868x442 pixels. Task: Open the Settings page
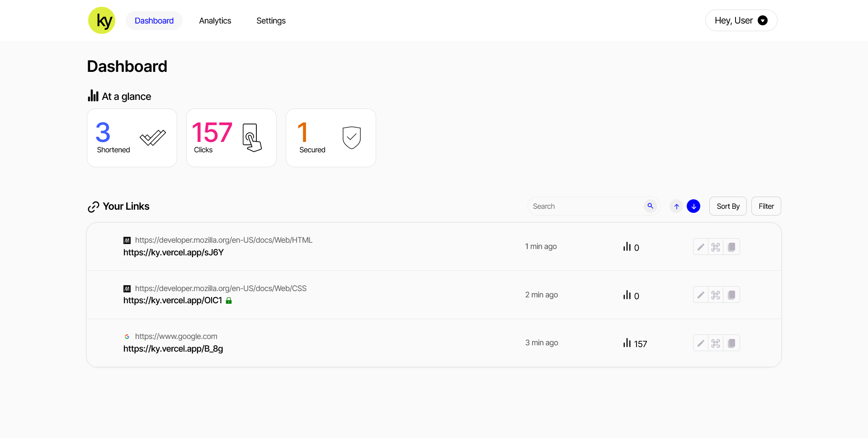(x=270, y=20)
